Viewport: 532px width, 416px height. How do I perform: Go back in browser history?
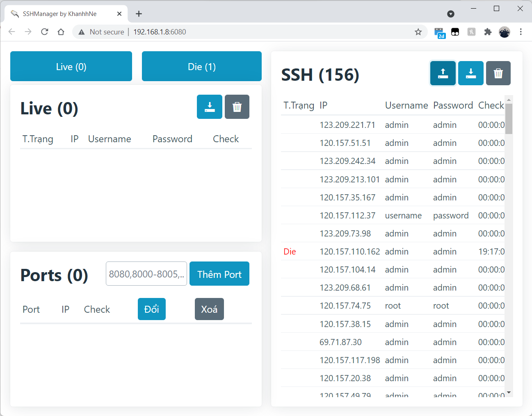(x=12, y=32)
